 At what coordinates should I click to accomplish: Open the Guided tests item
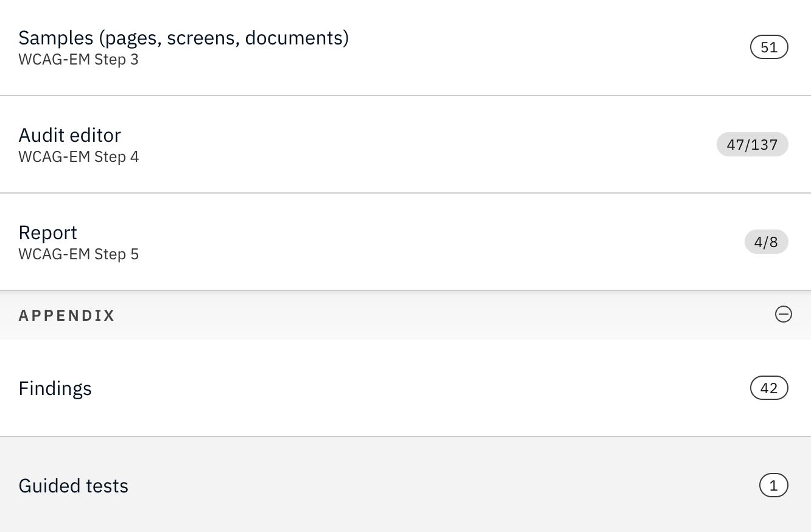coord(74,486)
